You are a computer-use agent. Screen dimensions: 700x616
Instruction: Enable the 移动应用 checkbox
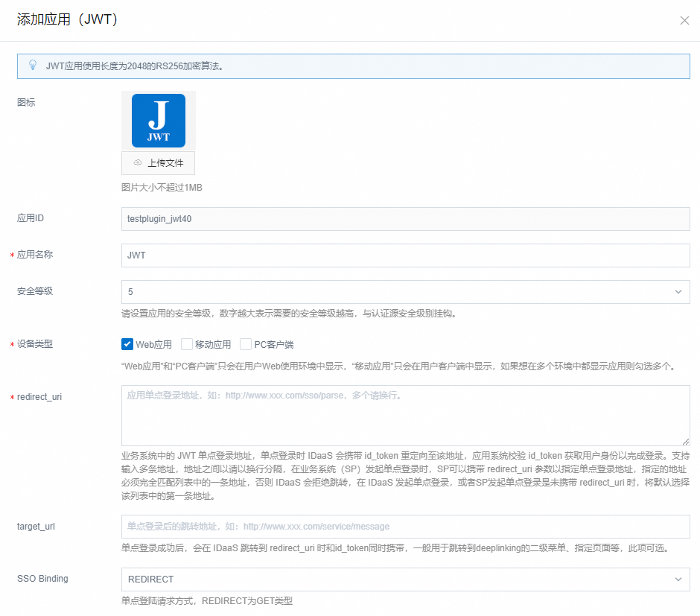click(x=187, y=344)
